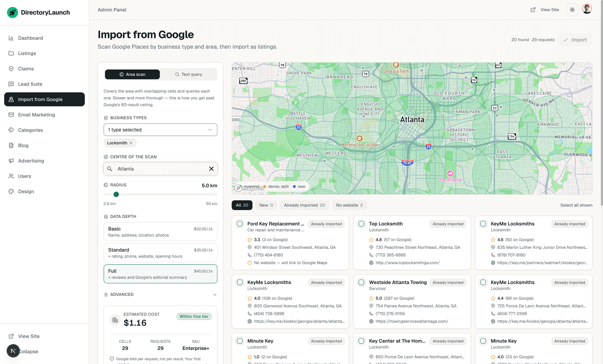Screen dimensions: 603x364
Task: Filter by Already imported results
Action: 305,205
